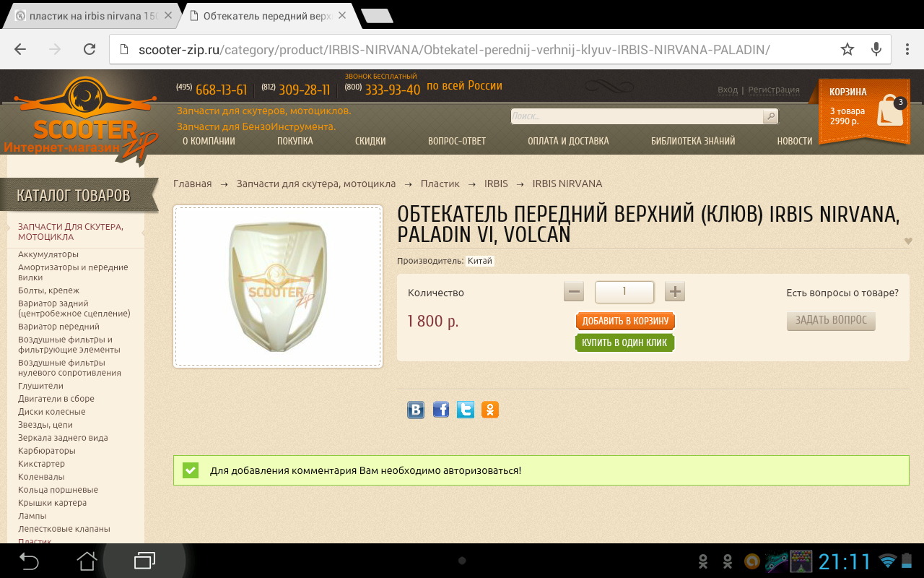Switch to the 'пластик на irbis nirvana' tab
This screenshot has height=578, width=924.
(94, 15)
